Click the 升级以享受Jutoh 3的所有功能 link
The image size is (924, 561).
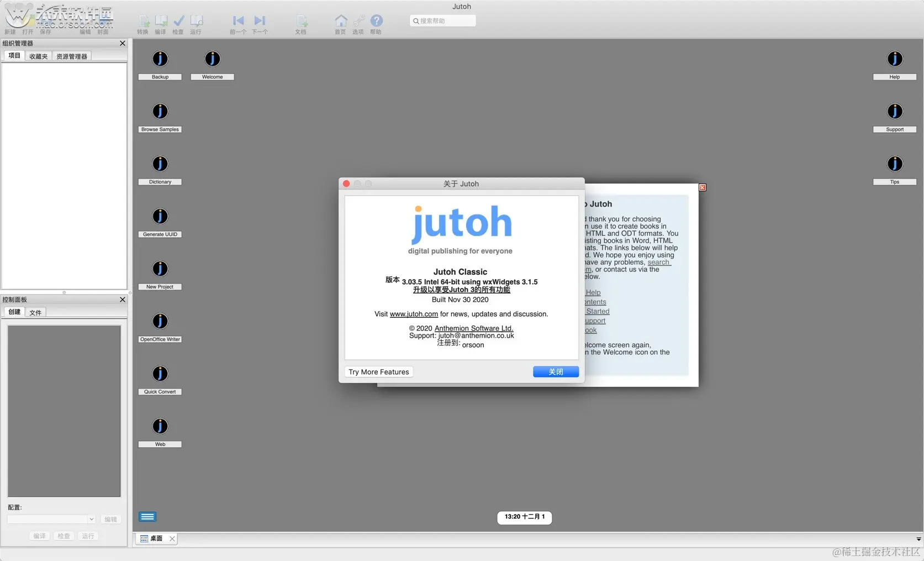461,290
